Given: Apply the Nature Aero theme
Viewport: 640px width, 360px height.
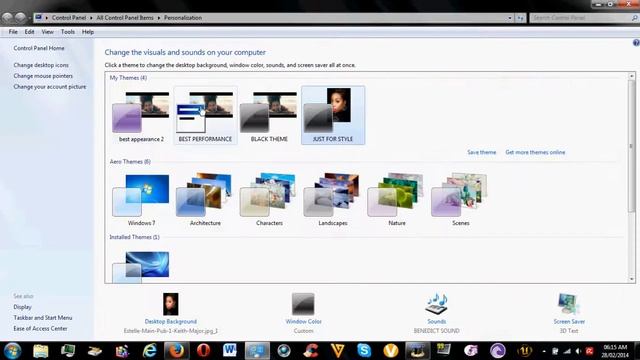Looking at the screenshot, I should [x=397, y=200].
